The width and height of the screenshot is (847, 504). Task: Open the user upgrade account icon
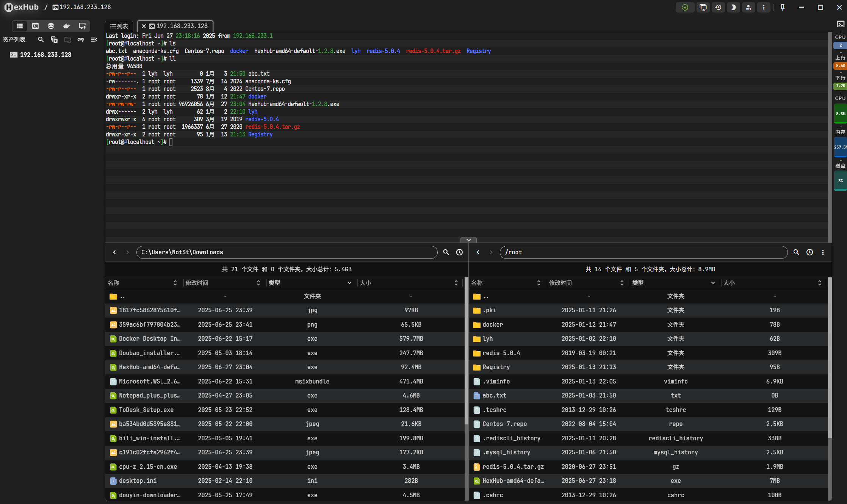pyautogui.click(x=748, y=7)
